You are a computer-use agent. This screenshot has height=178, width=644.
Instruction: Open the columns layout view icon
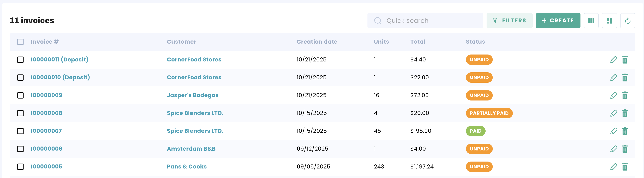tap(591, 21)
